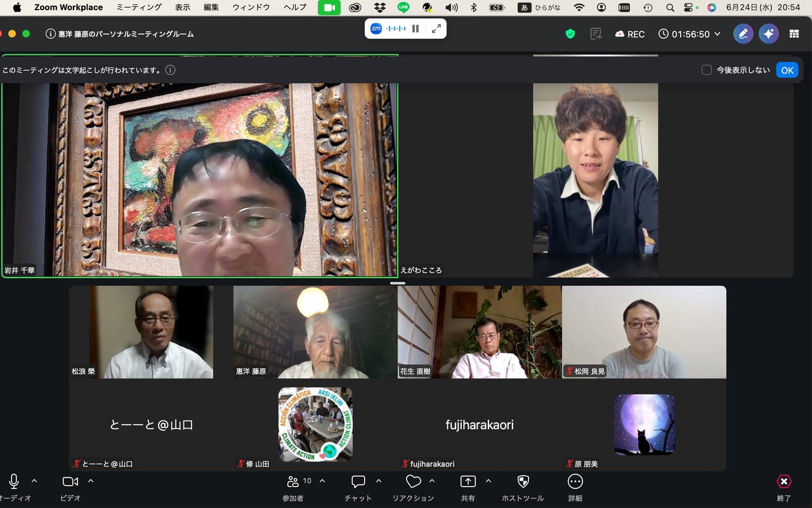
Task: Pause the mini recording indicator
Action: 416,29
